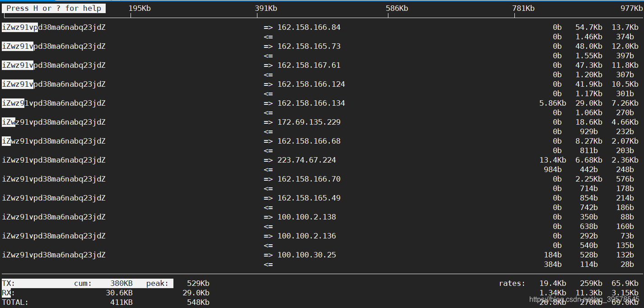Click the 259Kb TX rate
The width and height of the screenshot is (644, 308).
tap(591, 284)
